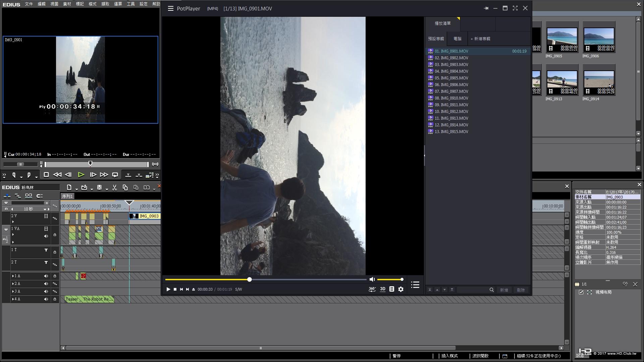
Task: Open the timeline scale 10 秒 dropdown
Action: coord(45,209)
